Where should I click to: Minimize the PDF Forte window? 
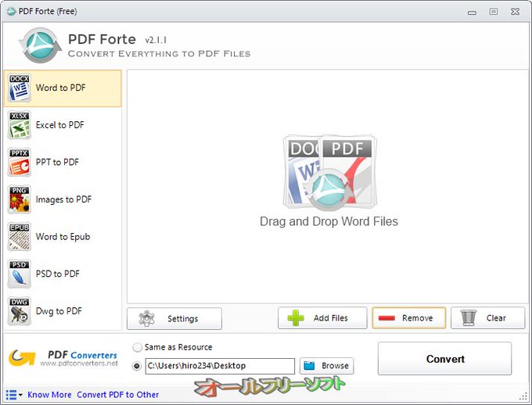pyautogui.click(x=472, y=13)
